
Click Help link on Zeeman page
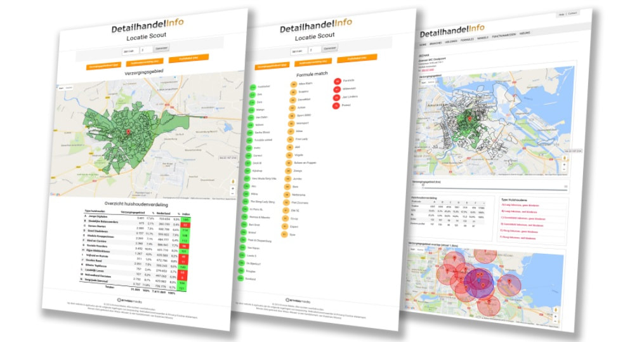561,15
